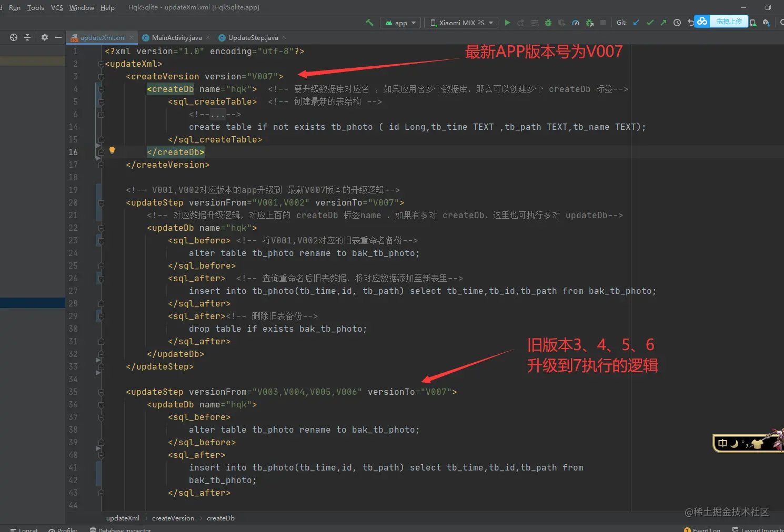Open the Database Inspector panel

(x=125, y=529)
